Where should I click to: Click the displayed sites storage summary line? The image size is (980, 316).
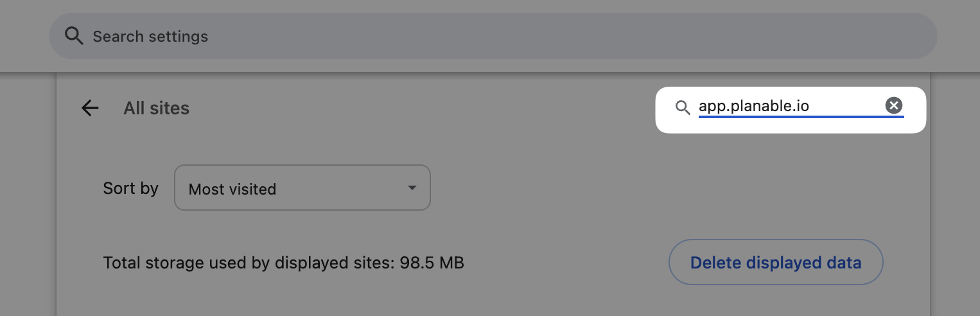pyautogui.click(x=283, y=263)
